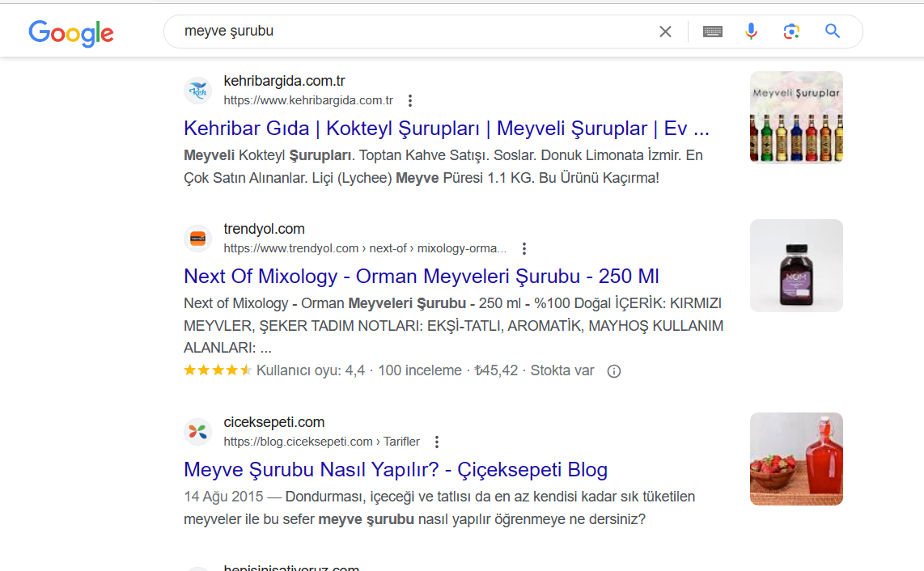Click the ₺45,42 price text
Screen dimensions: 924x571
(496, 370)
